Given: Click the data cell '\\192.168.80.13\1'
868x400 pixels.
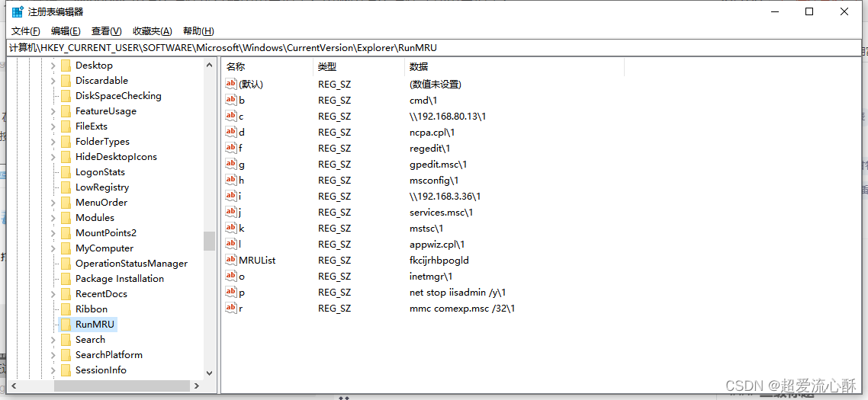Looking at the screenshot, I should [x=448, y=116].
